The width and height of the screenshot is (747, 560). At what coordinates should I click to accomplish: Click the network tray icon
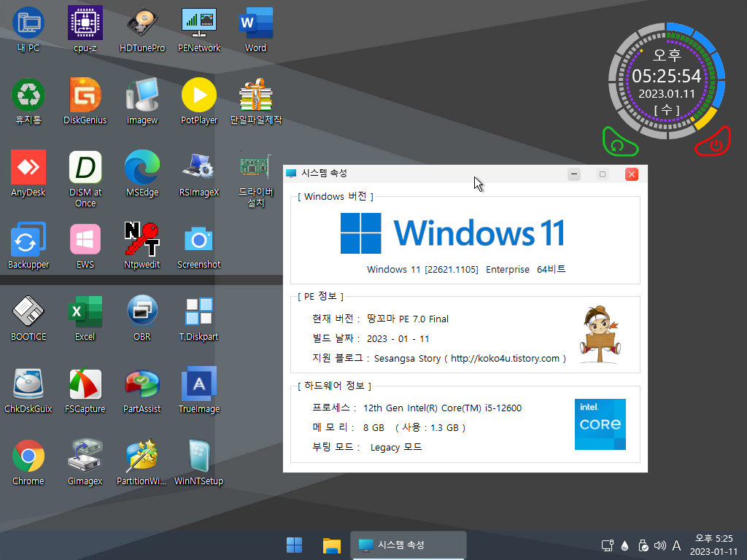(608, 545)
